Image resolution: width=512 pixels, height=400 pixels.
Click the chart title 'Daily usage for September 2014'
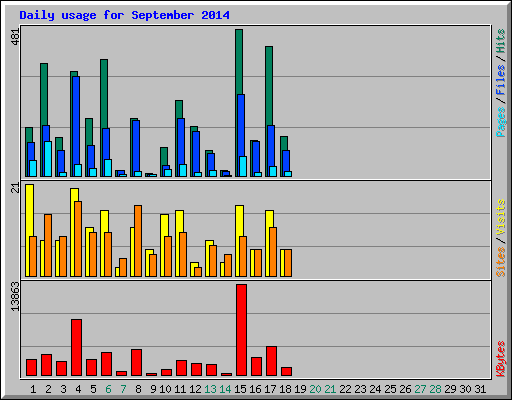pos(124,16)
